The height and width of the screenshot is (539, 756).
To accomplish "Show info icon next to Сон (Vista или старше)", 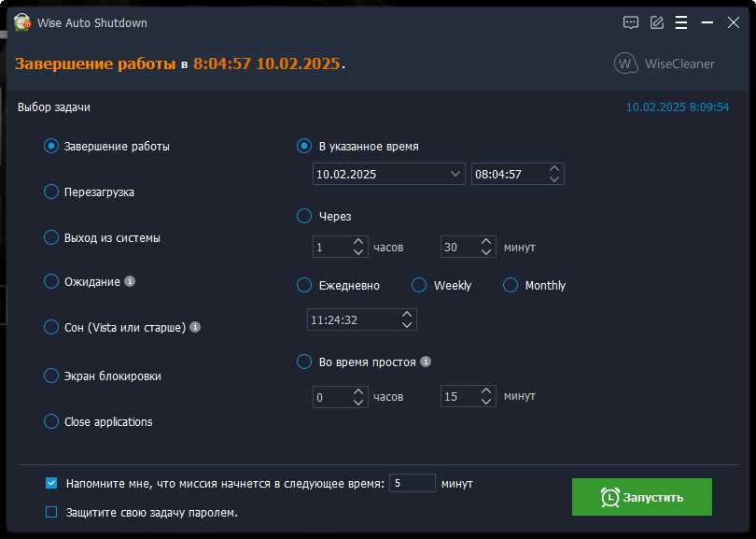I will click(195, 327).
